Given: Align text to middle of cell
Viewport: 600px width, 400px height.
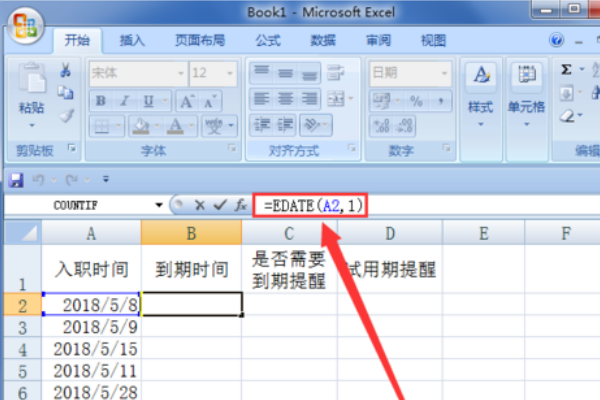Looking at the screenshot, I should pyautogui.click(x=285, y=72).
